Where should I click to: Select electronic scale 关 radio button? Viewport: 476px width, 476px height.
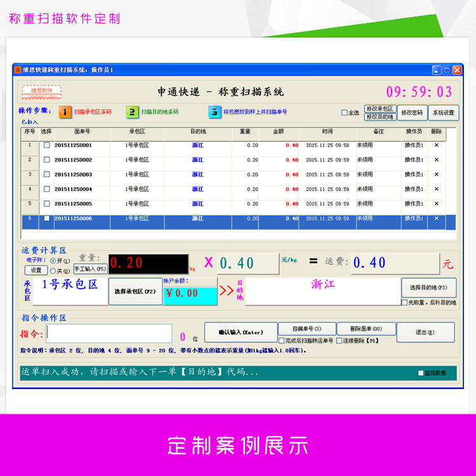(x=53, y=271)
